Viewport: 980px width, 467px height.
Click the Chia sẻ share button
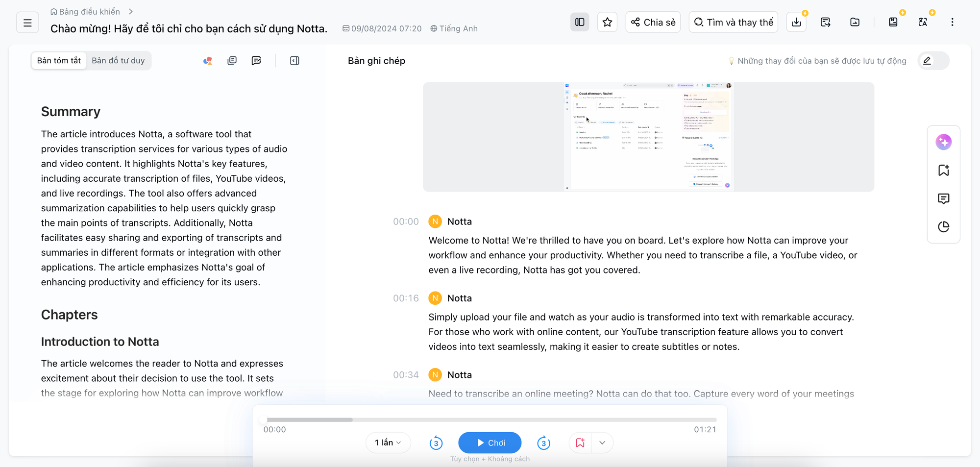pyautogui.click(x=653, y=22)
